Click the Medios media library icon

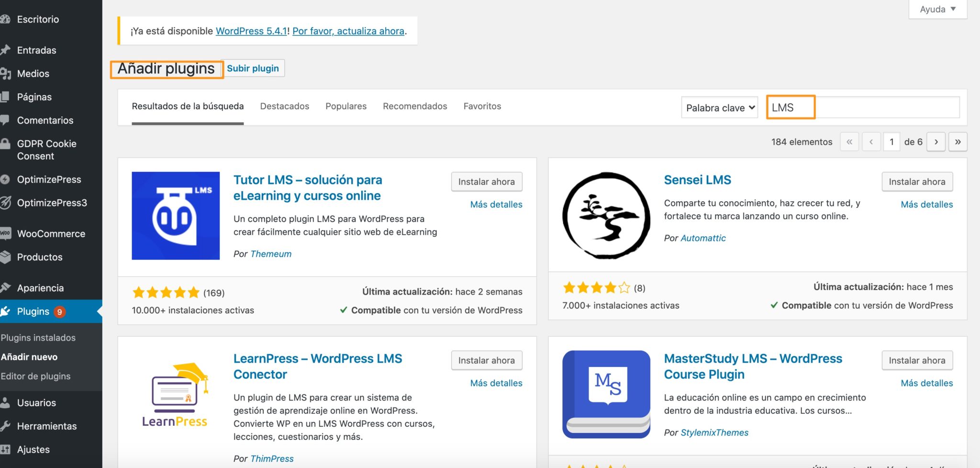click(6, 73)
